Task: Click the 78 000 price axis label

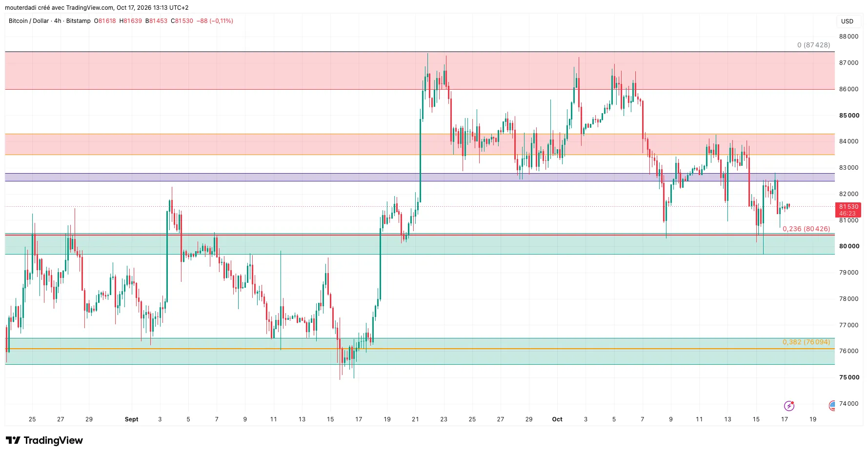Action: click(849, 299)
